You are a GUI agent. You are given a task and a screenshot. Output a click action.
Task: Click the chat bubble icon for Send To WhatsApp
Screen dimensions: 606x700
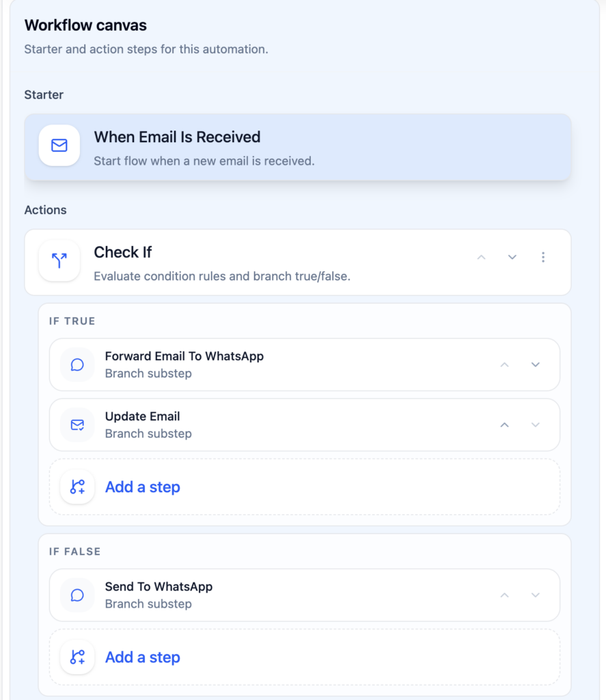click(77, 595)
